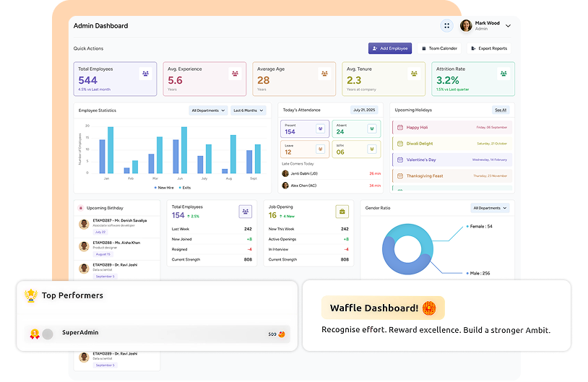Select the SuperAdmin top performer row
The image size is (588, 382).
(157, 334)
